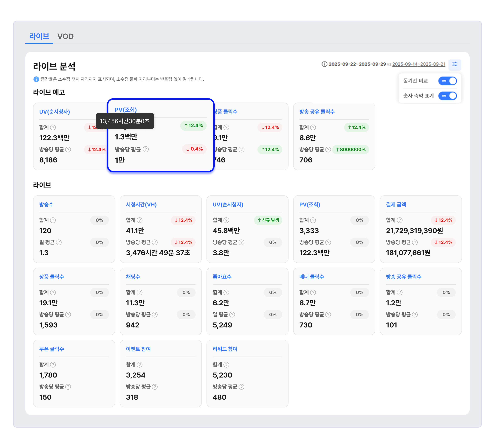Click the info icon before the date range

click(x=324, y=64)
